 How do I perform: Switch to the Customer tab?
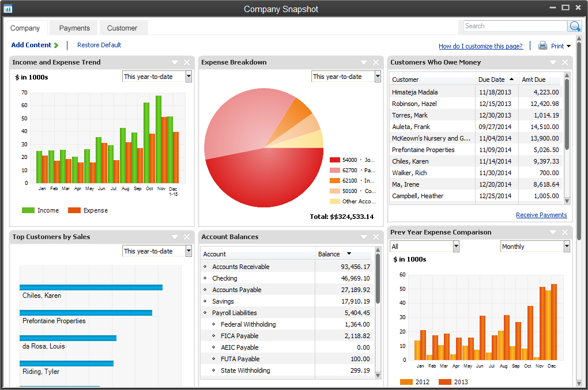coord(122,28)
